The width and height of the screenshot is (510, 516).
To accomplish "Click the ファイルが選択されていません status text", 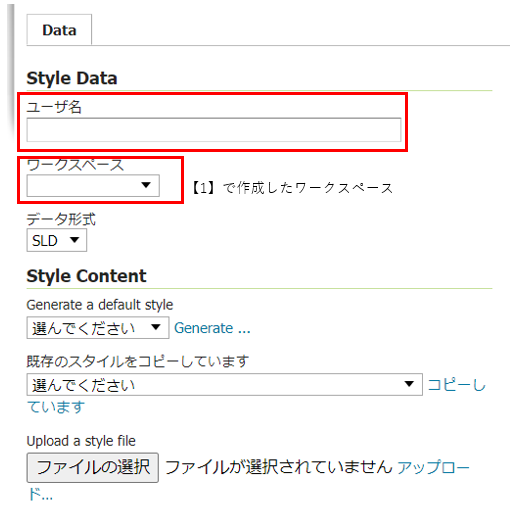I will point(279,467).
